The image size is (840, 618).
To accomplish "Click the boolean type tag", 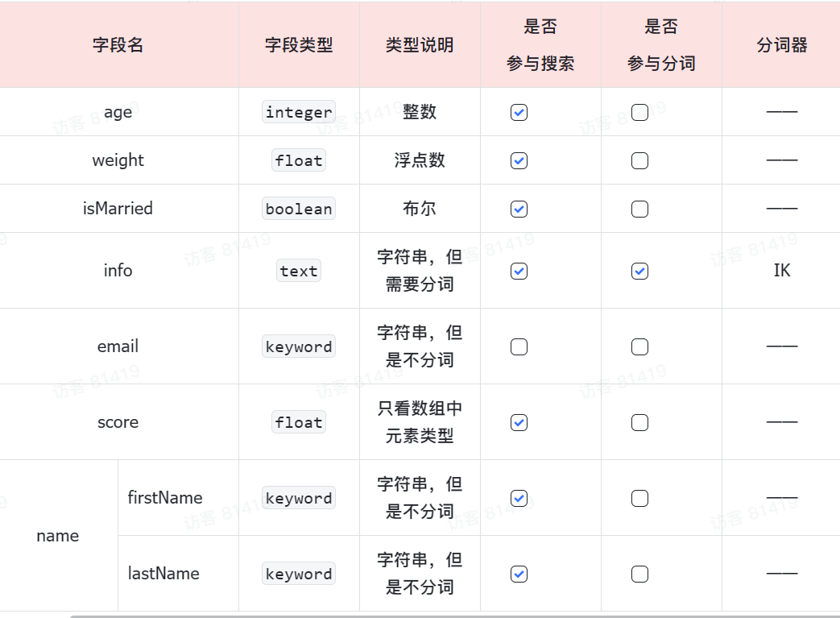I will coord(299,209).
